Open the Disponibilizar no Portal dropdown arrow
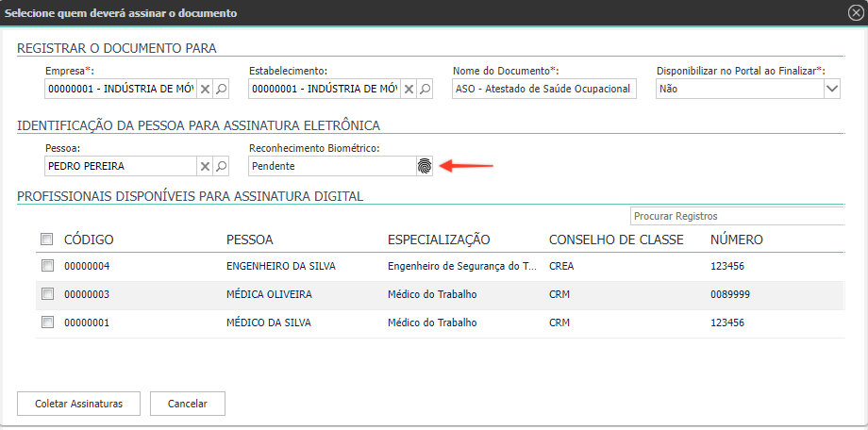The image size is (868, 430). (x=832, y=89)
